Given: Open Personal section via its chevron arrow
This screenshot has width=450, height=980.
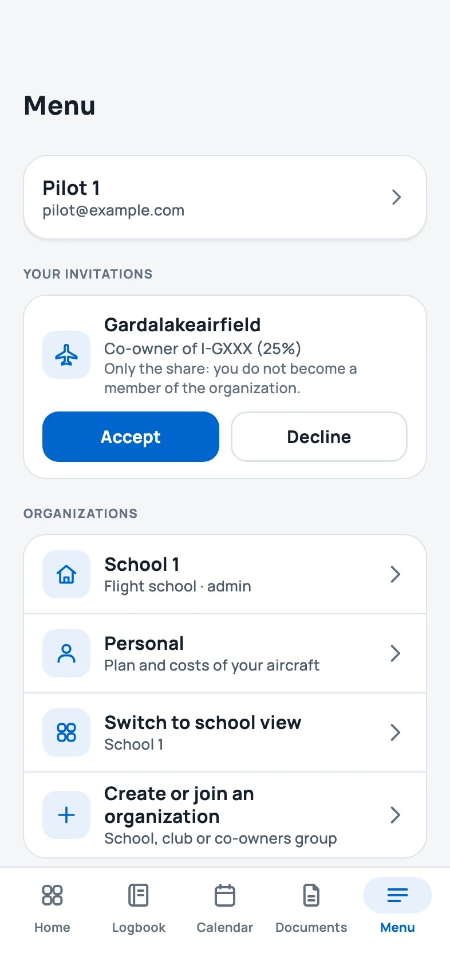Looking at the screenshot, I should pyautogui.click(x=395, y=653).
